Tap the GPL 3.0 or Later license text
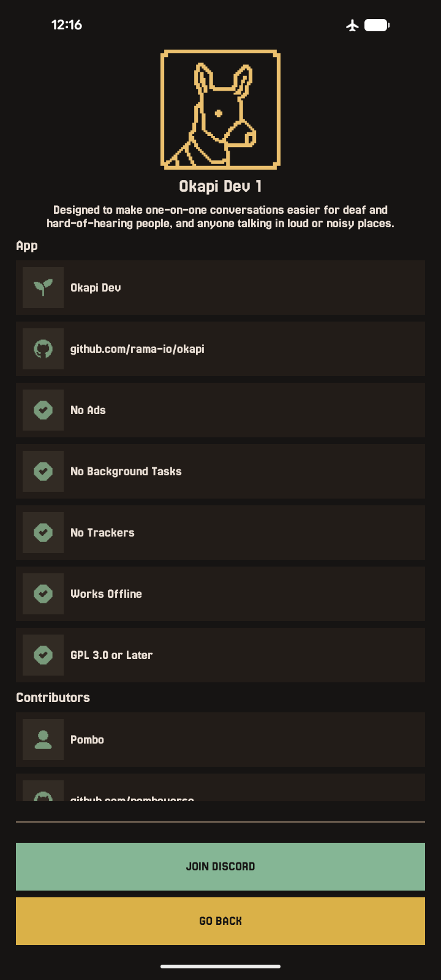The height and width of the screenshot is (980, 441). [111, 655]
